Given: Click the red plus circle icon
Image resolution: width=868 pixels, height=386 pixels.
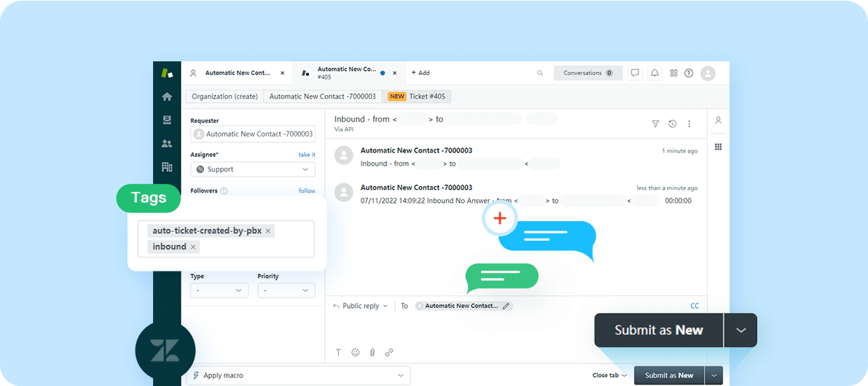Looking at the screenshot, I should pos(500,218).
